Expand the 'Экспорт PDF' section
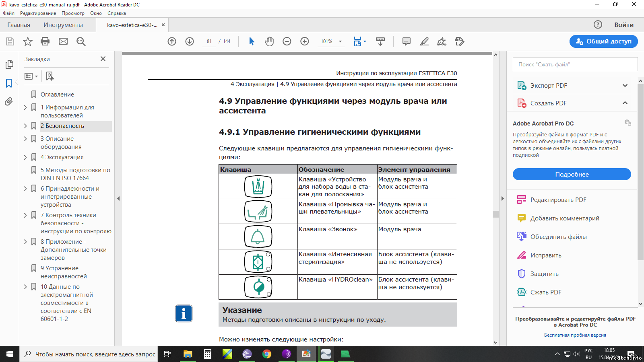This screenshot has height=362, width=644. [x=625, y=85]
